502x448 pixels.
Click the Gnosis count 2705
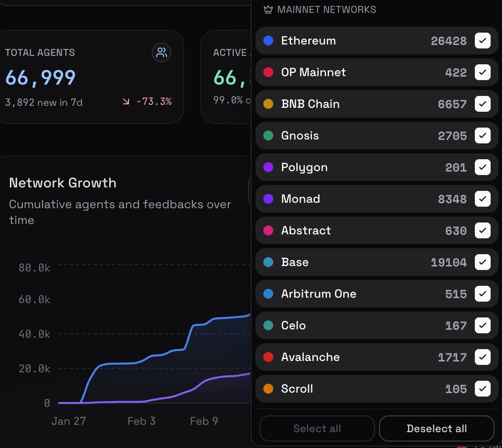[452, 136]
